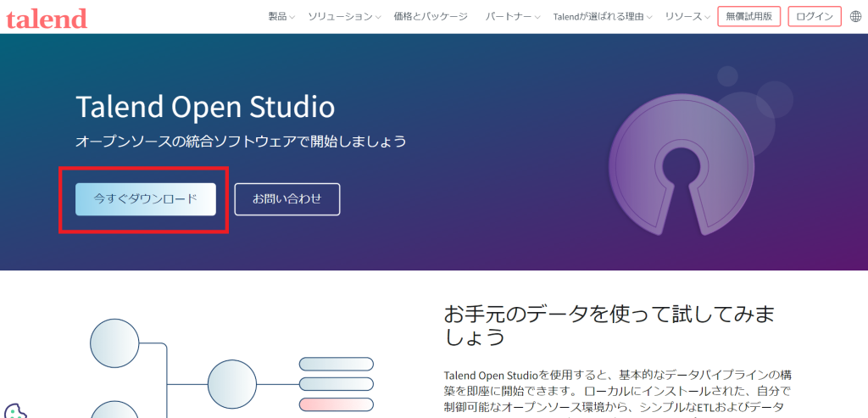Click the お問い合わせ button
This screenshot has height=418, width=868.
287,198
